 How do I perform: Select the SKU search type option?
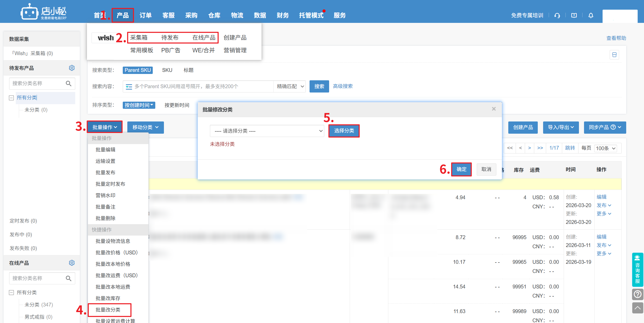(167, 70)
